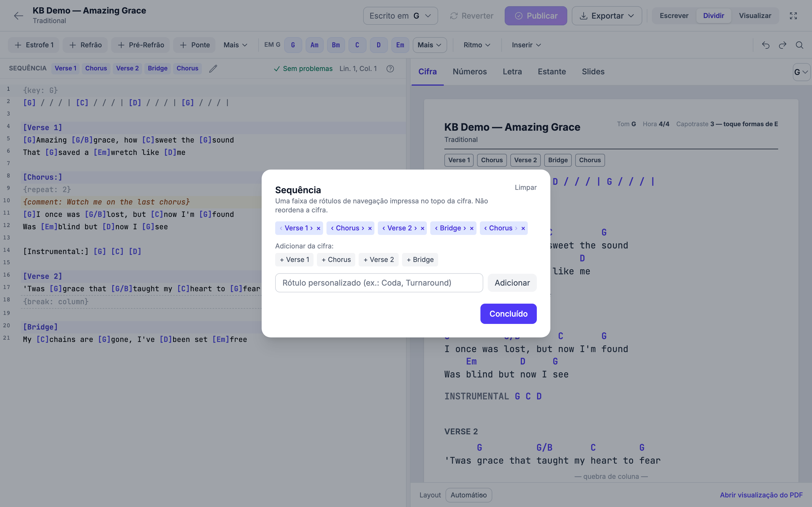812x507 pixels.
Task: Click the pencil icon to edit sequence
Action: (213, 68)
